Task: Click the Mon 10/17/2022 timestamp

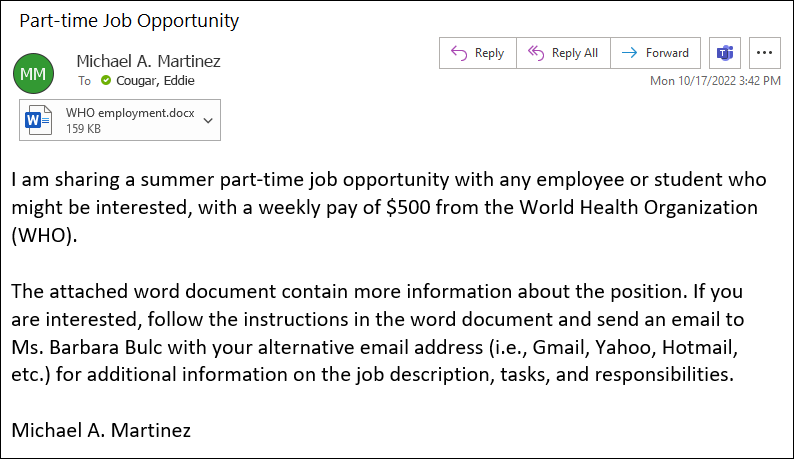Action: tap(714, 81)
